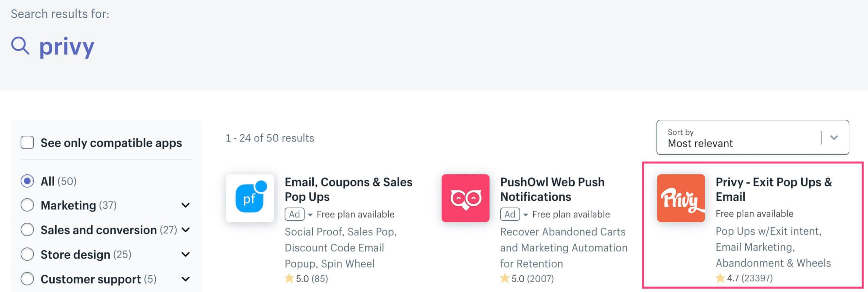This screenshot has height=292, width=868.
Task: Open Email, Coupons & Sales Pop Ups link
Action: 349,189
